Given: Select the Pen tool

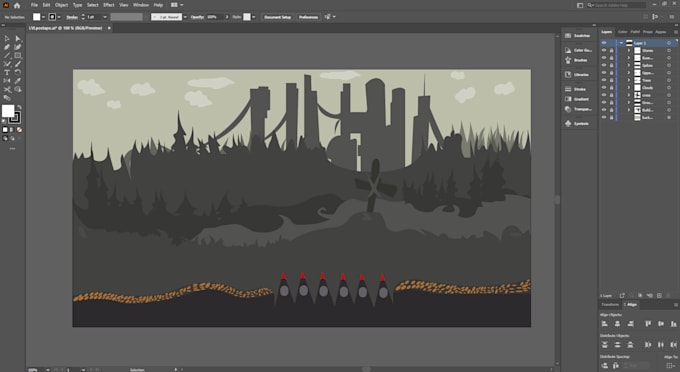Looking at the screenshot, I should coord(7,47).
